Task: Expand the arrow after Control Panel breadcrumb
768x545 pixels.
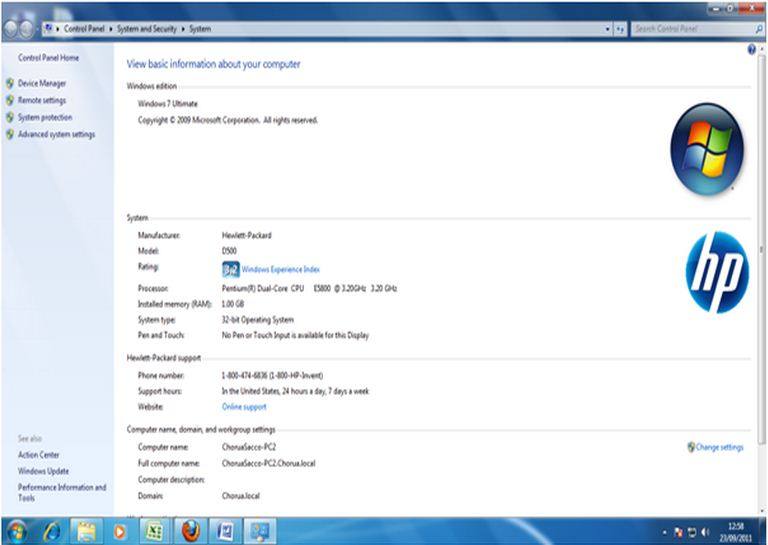Action: click(112, 29)
